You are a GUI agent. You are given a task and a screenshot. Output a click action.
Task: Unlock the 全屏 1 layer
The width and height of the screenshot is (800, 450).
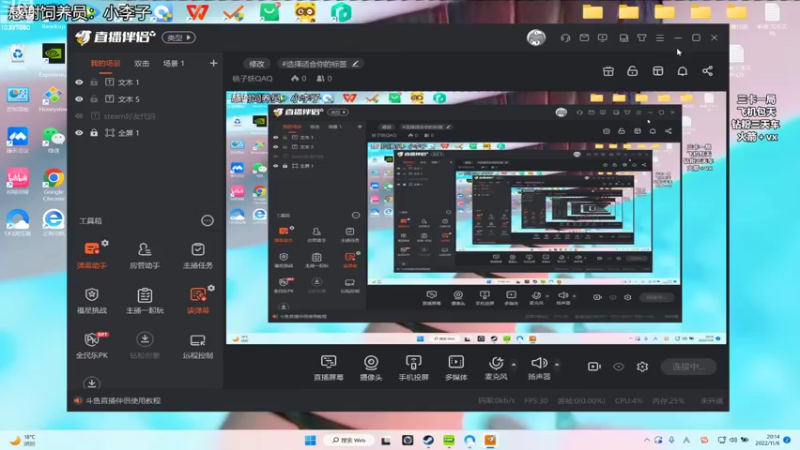pyautogui.click(x=94, y=133)
